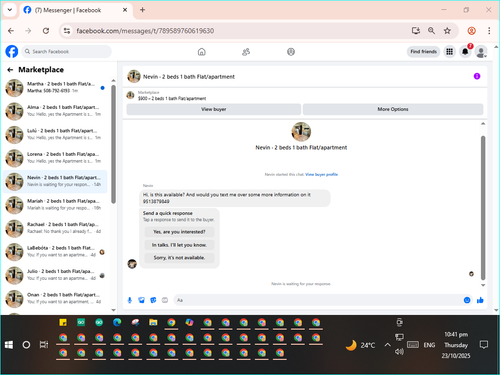Click the chat header listing thumbnail
Image resolution: width=500 pixels, height=375 pixels.
coord(134,76)
